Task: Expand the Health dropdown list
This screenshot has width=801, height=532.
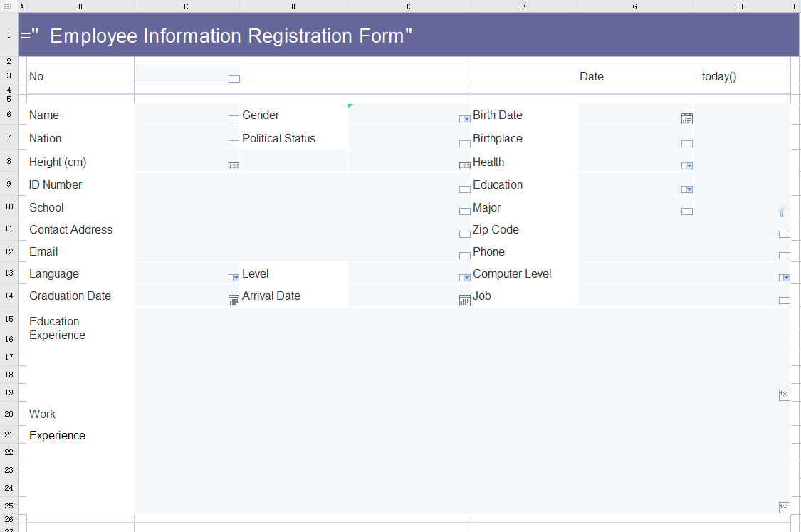Action: coord(686,165)
